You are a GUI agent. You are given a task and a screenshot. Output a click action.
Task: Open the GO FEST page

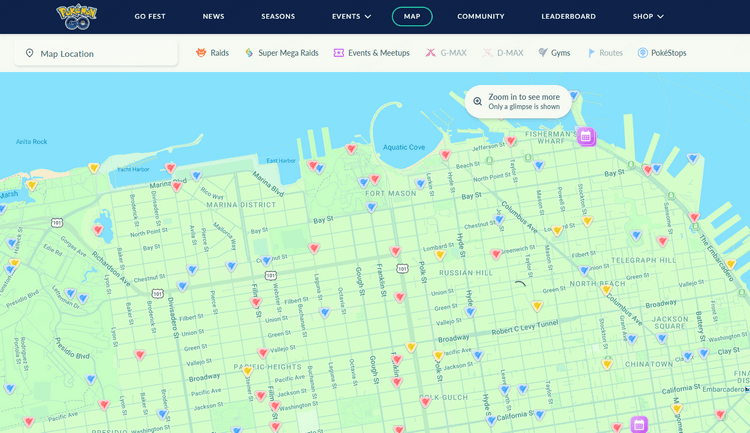click(150, 16)
